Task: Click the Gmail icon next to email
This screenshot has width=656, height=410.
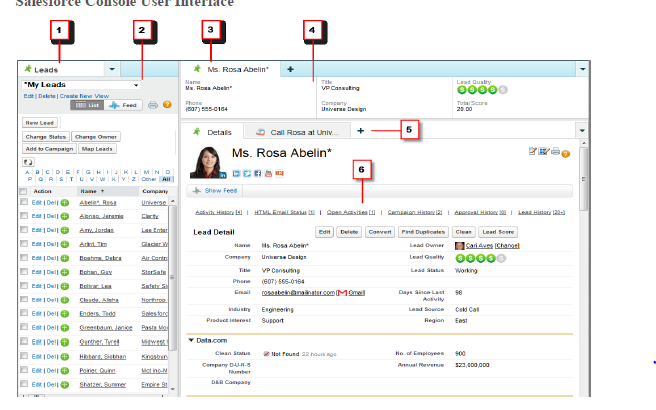Action: [342, 293]
